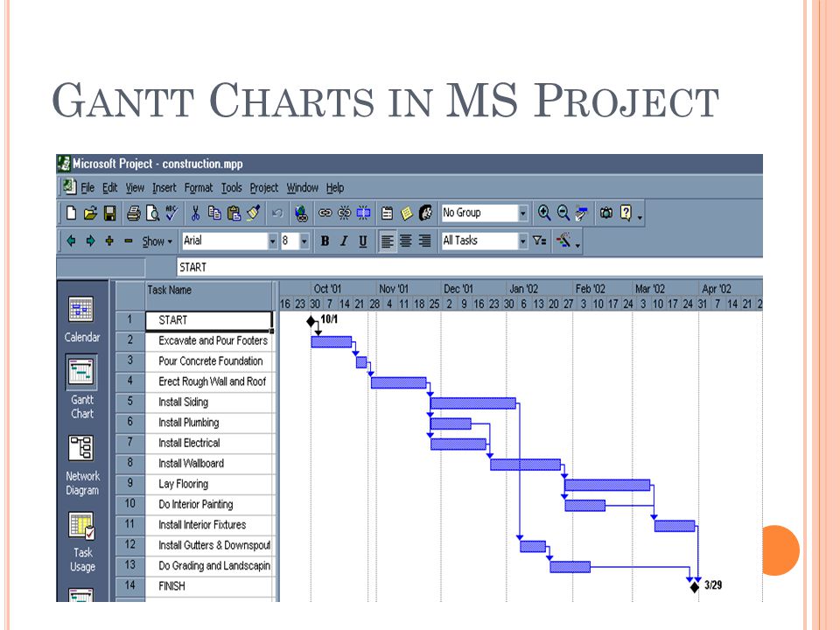Enable Align Left
Screen dimensions: 840x630
[387, 241]
